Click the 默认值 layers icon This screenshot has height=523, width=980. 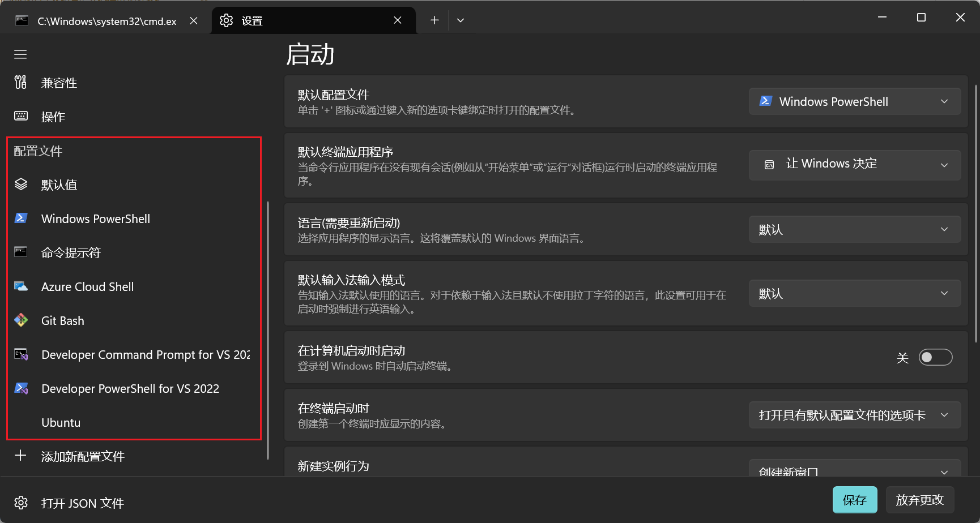(21, 185)
